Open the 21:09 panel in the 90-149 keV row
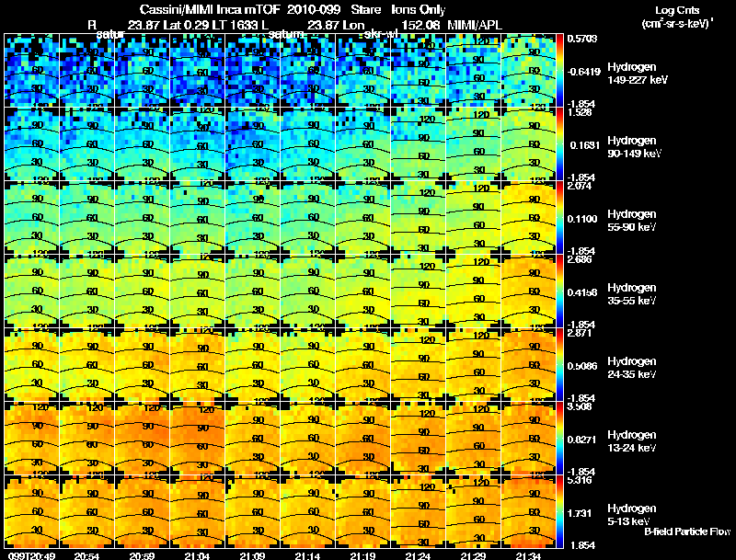The height and width of the screenshot is (560, 736). click(252, 144)
